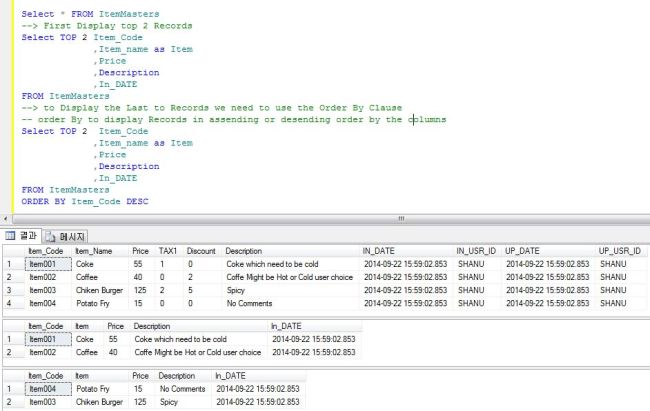Select row header 4 in the first grid
The width and height of the screenshot is (650, 411).
point(13,303)
